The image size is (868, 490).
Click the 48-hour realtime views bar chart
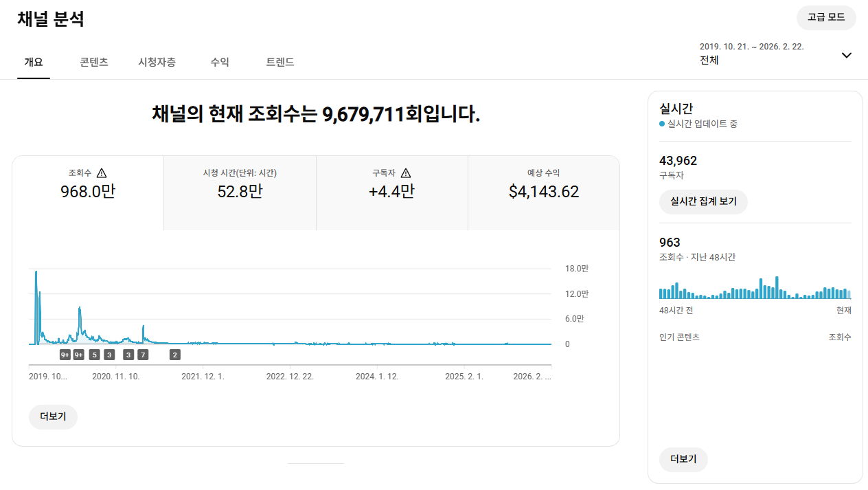click(755, 288)
